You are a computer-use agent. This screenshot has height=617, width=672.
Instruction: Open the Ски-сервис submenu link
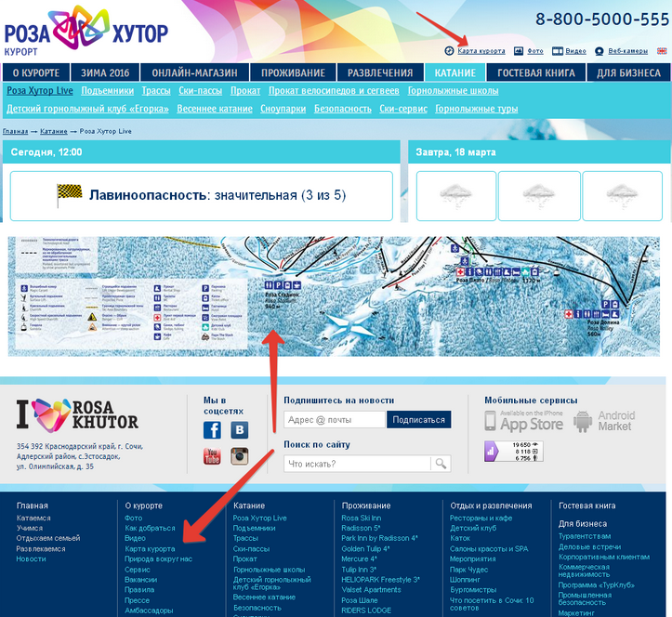point(403,109)
